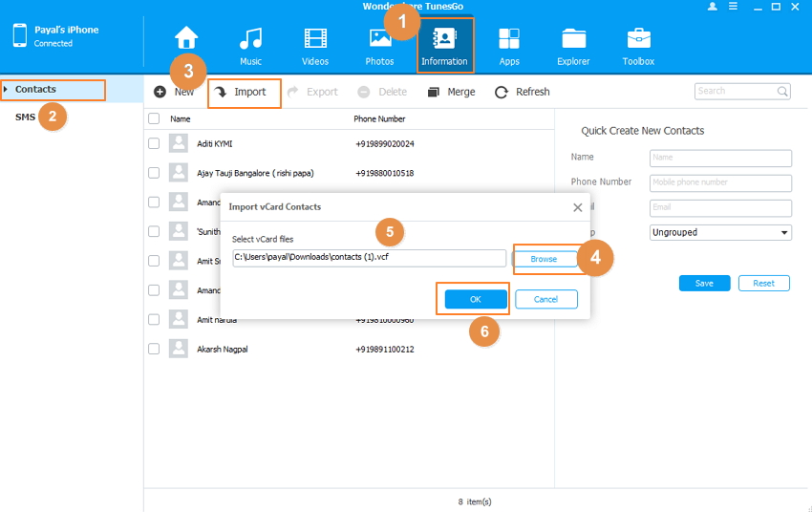Screen dimensions: 812x512
Task: Close the Import vCard Contacts dialog
Action: [x=577, y=206]
